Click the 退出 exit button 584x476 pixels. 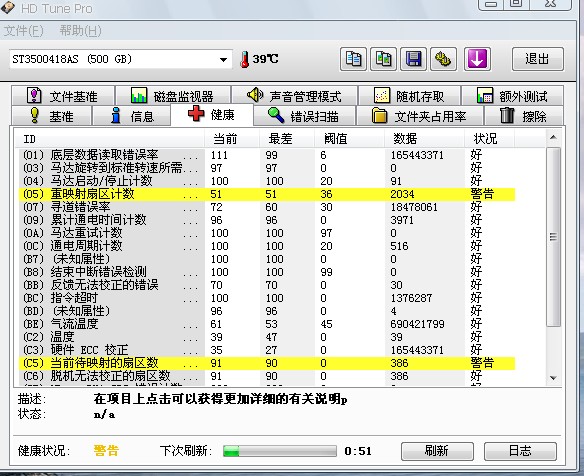pyautogui.click(x=537, y=59)
